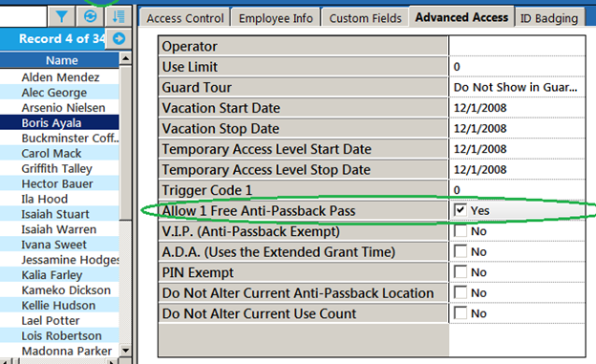Select Lael Potter in the list
Screen dimensions: 596x364
[59, 321]
